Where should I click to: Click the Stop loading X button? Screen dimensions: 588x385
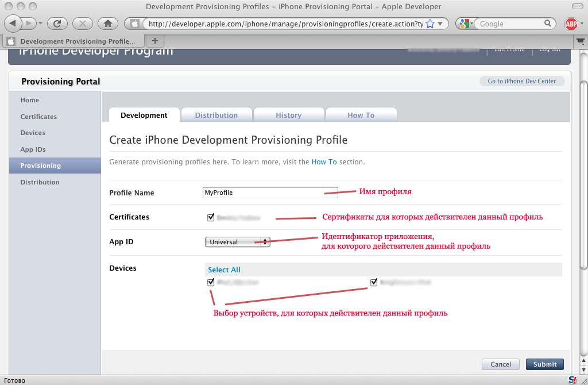click(x=83, y=24)
